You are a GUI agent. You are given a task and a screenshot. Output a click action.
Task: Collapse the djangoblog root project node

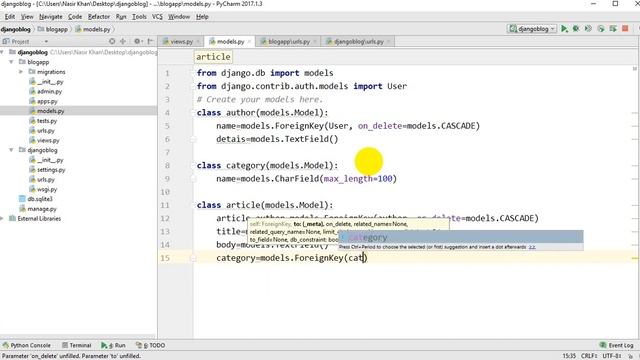click(2, 52)
